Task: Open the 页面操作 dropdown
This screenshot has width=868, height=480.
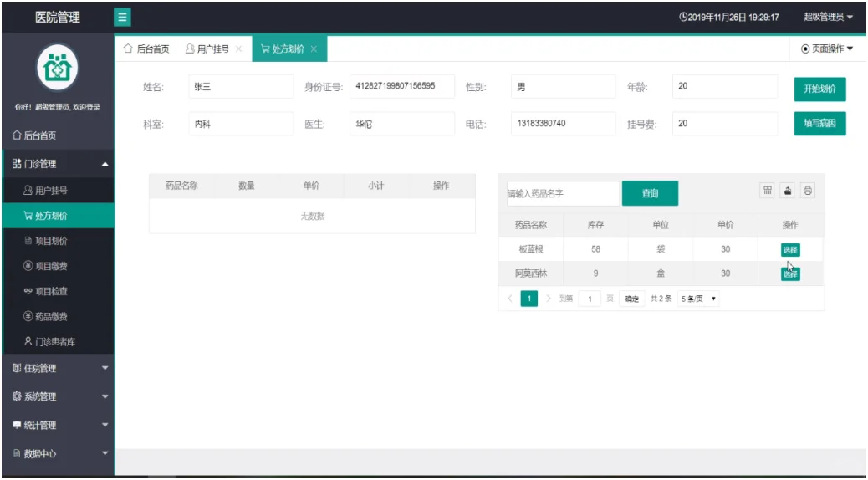Action: 827,49
